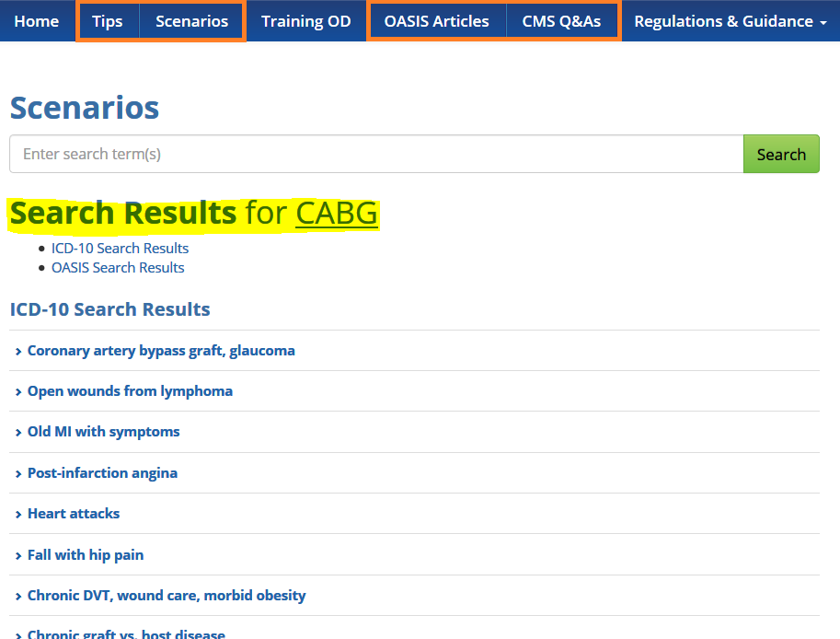
Task: Expand the Heart attacks scenario
Action: coord(74,514)
